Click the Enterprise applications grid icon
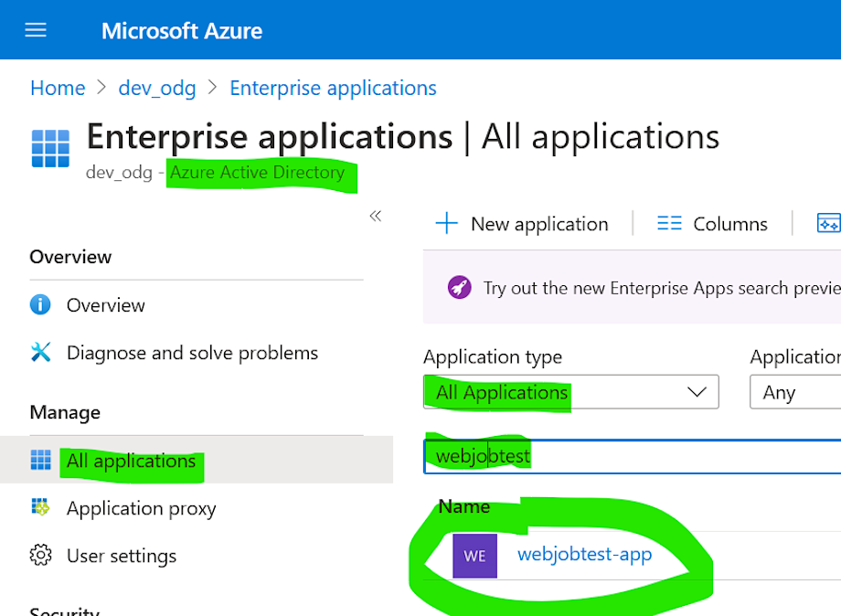The width and height of the screenshot is (841, 616). click(50, 148)
